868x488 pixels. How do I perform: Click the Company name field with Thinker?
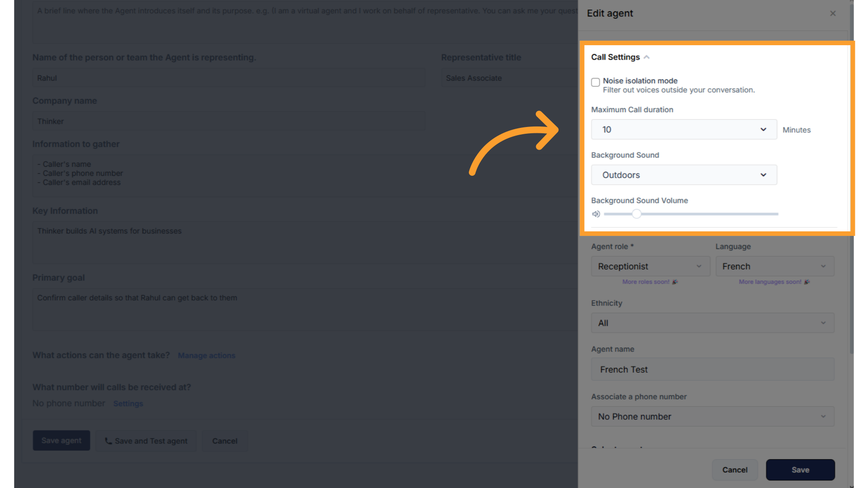[x=229, y=122]
